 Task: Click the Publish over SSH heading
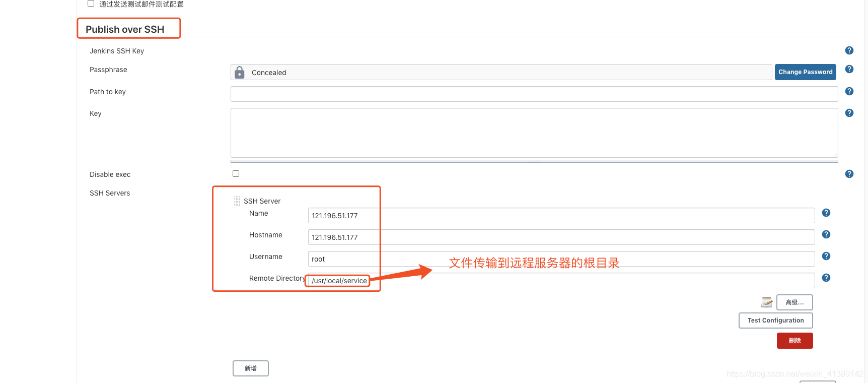(125, 29)
